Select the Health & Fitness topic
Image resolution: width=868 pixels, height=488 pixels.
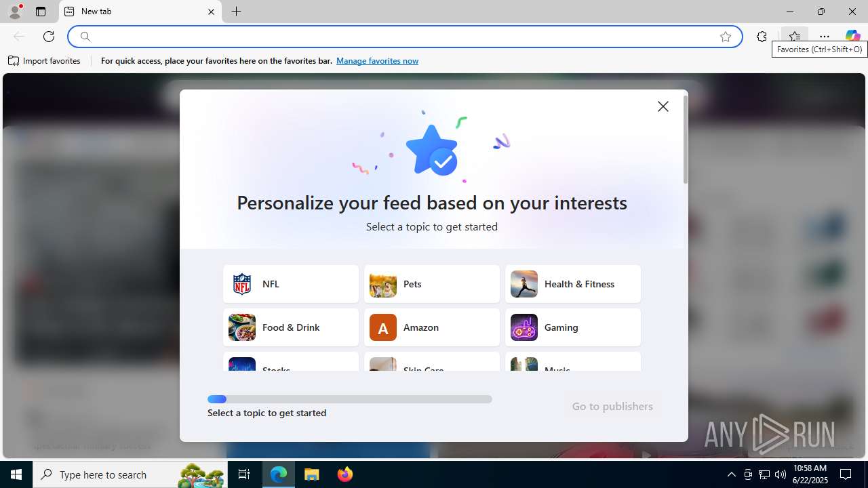pos(573,284)
